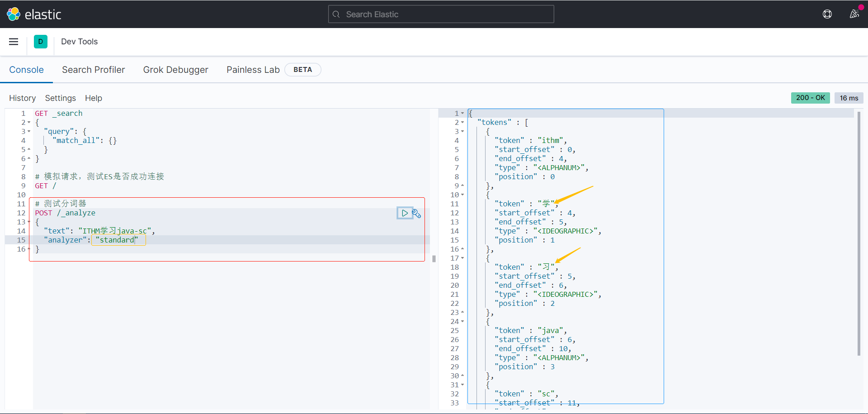Click the first "<IDEOGRAPHIC>" type line
868x414 pixels.
pyautogui.click(x=548, y=231)
